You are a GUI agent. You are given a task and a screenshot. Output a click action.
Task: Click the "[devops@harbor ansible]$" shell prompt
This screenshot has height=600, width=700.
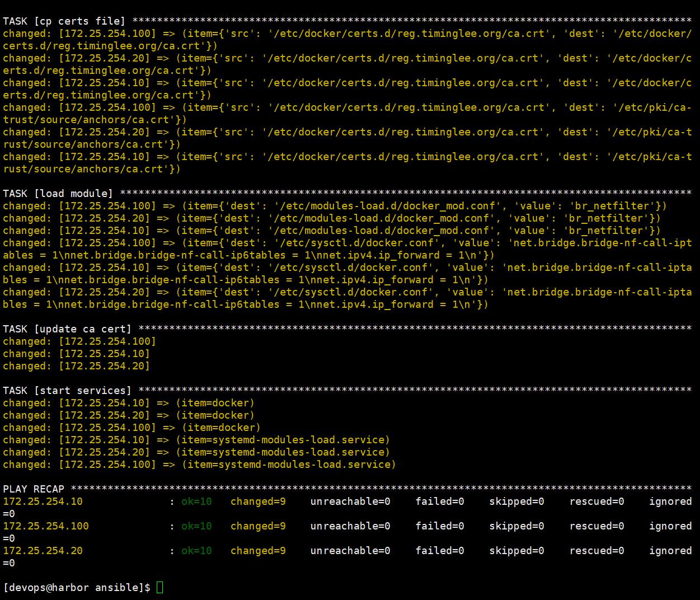click(77, 588)
